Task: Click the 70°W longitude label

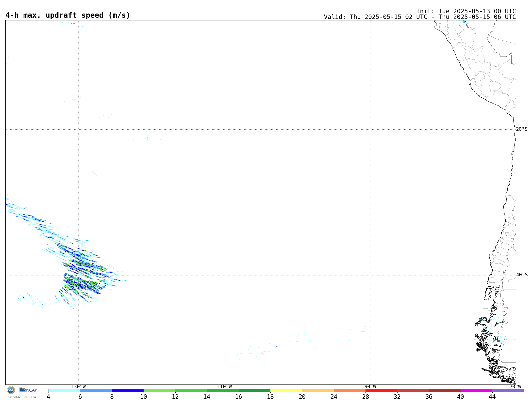Action: [515, 387]
